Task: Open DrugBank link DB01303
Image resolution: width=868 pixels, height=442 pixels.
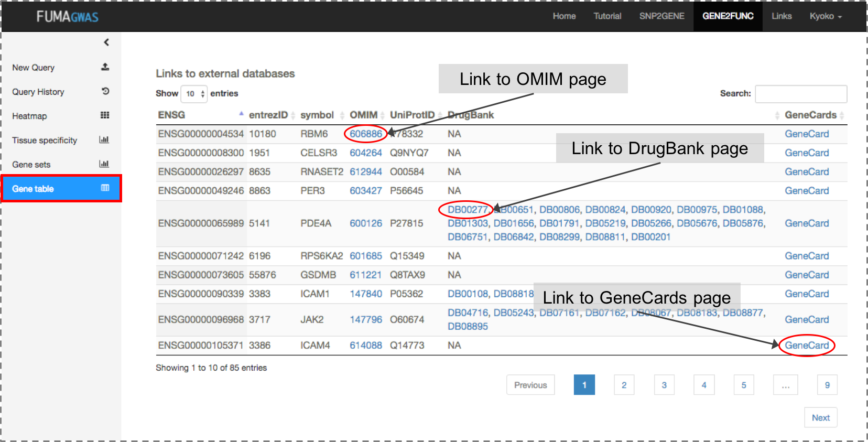Action: pyautogui.click(x=468, y=223)
